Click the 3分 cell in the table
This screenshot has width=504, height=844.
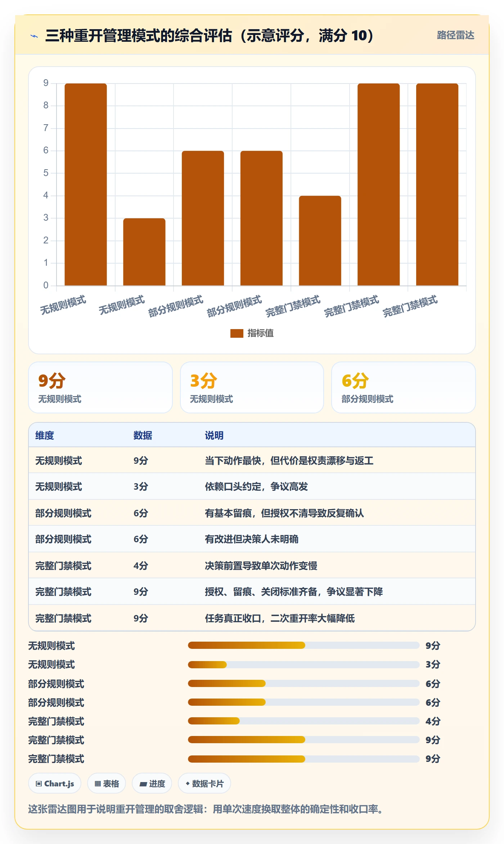click(141, 486)
